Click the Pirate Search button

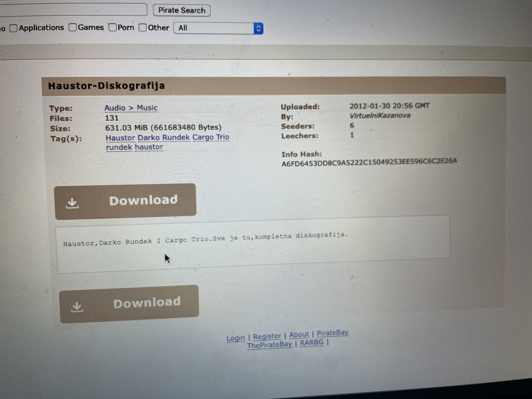(x=181, y=10)
